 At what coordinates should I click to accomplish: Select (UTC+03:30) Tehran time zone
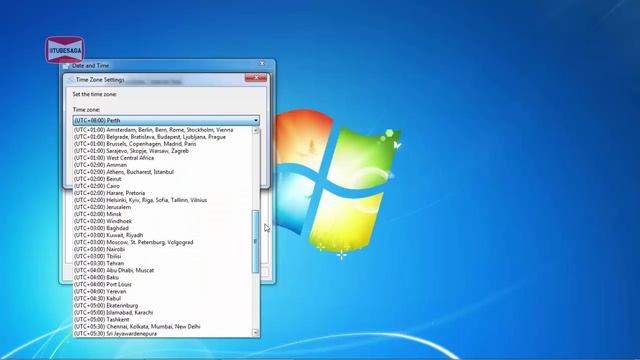click(163, 263)
